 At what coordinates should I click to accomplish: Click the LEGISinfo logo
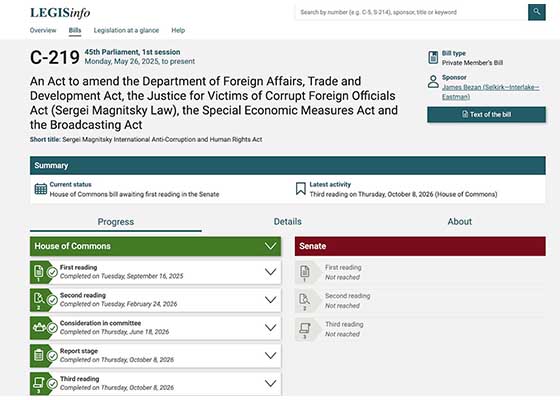60,13
